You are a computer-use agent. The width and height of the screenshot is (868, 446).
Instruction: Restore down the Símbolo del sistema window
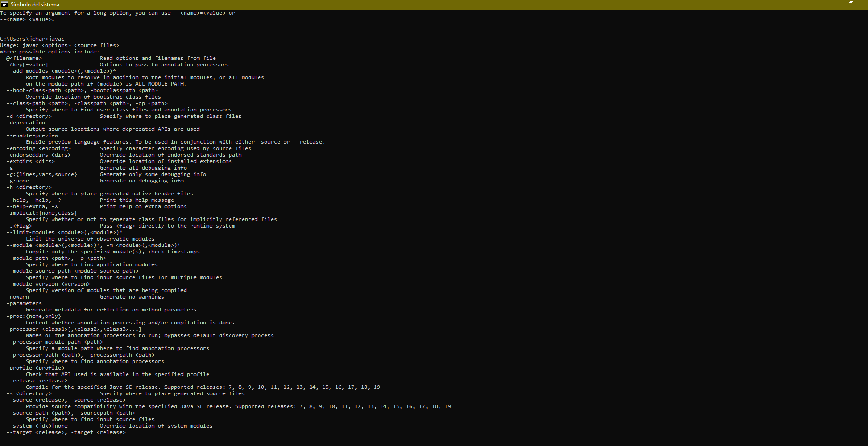pos(851,4)
